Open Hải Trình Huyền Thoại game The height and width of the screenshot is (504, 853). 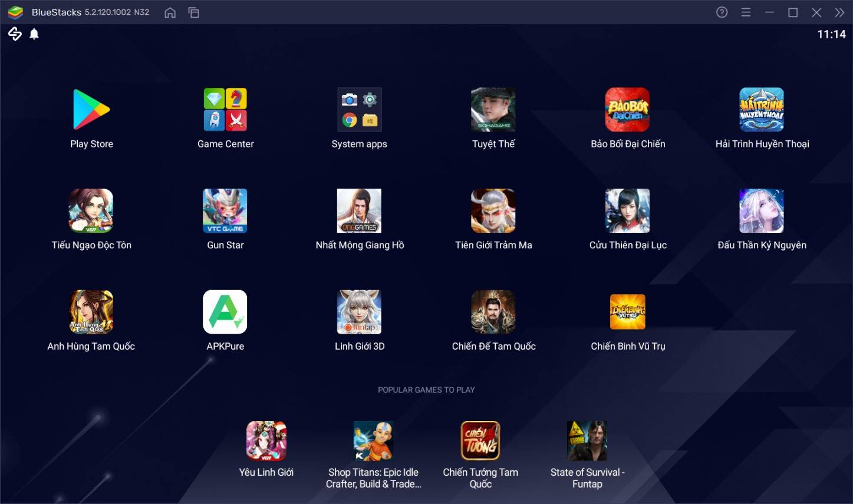click(762, 110)
